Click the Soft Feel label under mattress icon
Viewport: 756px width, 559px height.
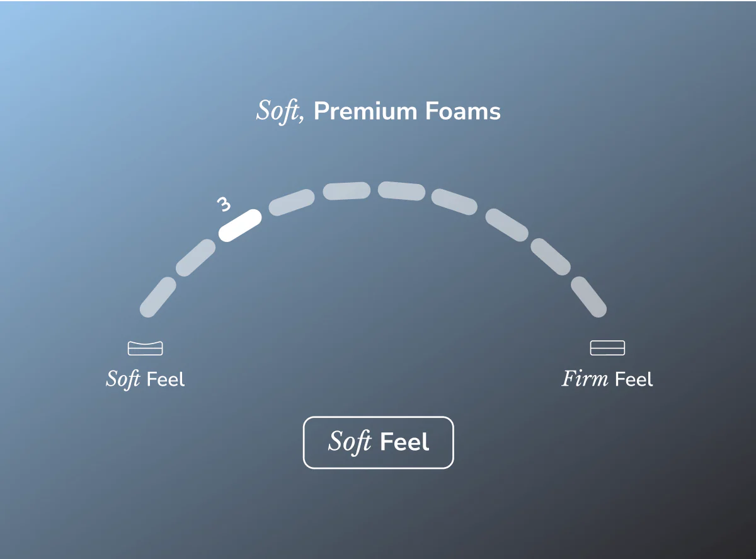[x=146, y=379]
